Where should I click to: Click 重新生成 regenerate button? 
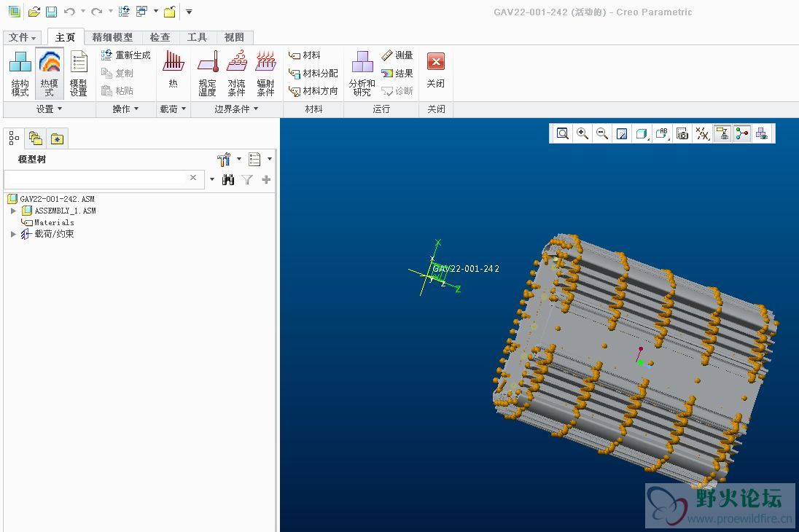click(126, 55)
